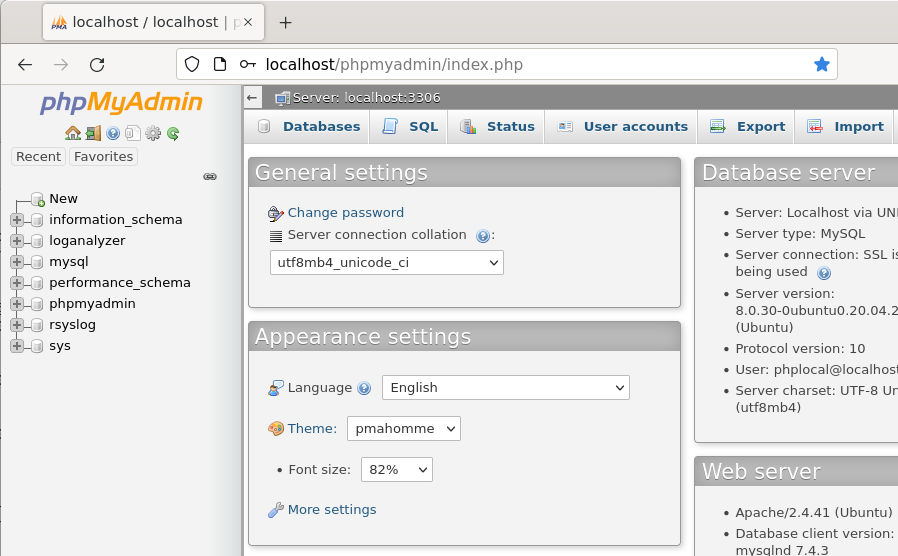Click the link with main panel chain icon

click(x=210, y=176)
